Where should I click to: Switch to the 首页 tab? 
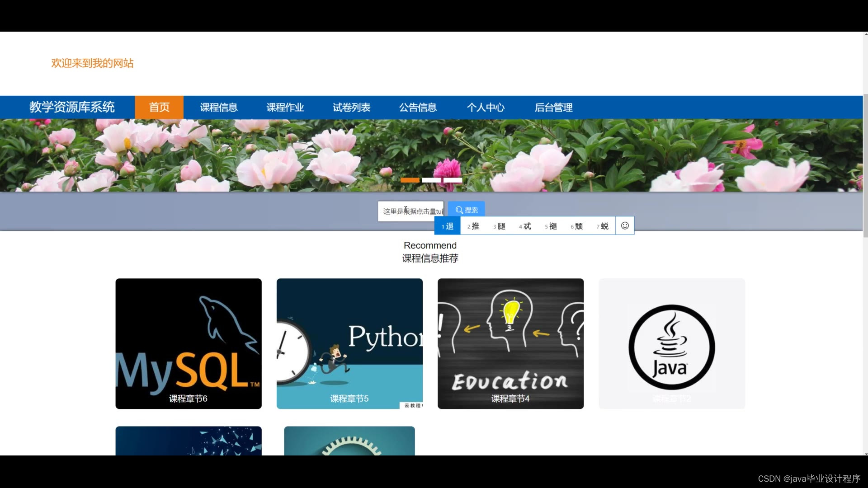pos(159,107)
